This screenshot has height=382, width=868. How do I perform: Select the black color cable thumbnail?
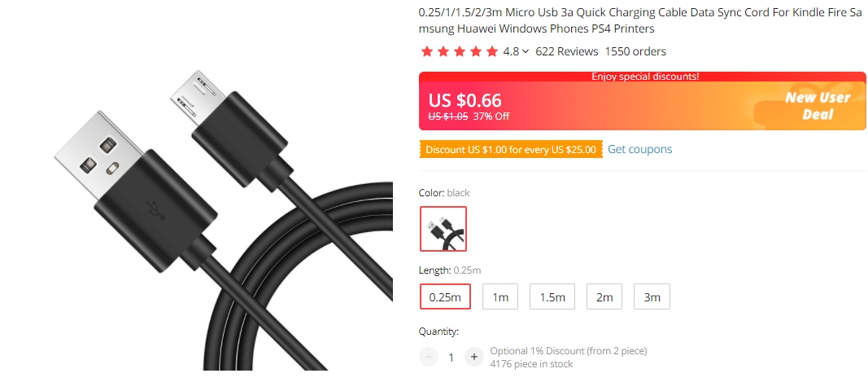pyautogui.click(x=443, y=229)
